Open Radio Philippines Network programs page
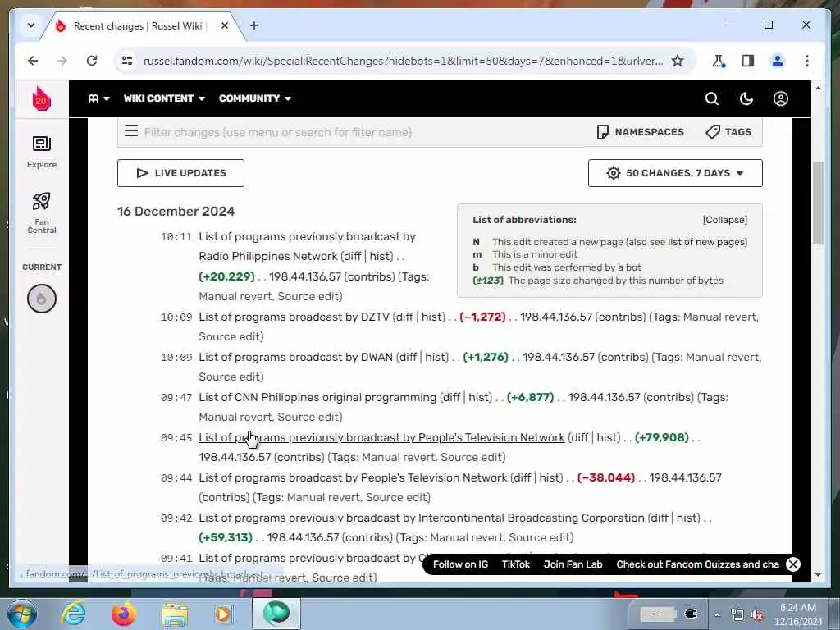This screenshot has width=840, height=630. click(x=307, y=246)
